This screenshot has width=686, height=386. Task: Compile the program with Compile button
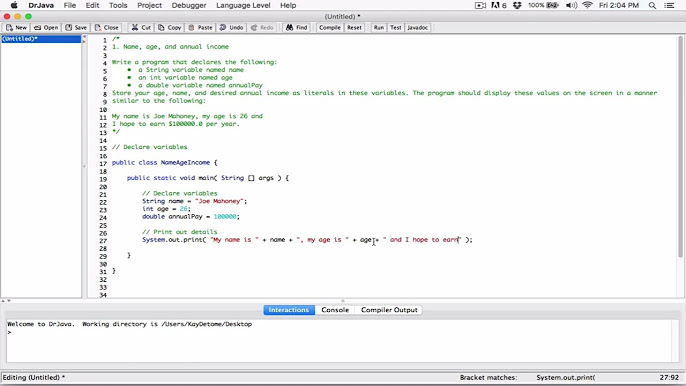click(329, 28)
